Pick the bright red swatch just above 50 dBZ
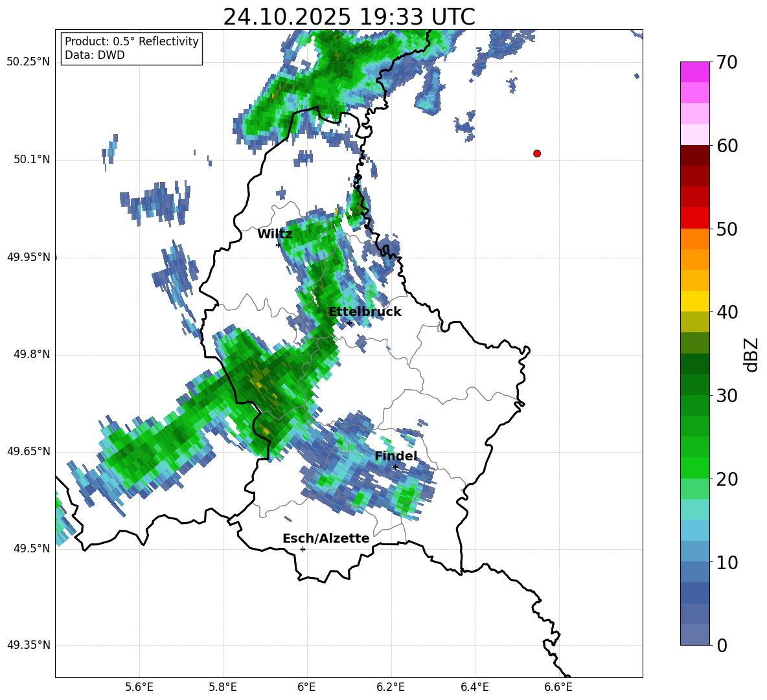The width and height of the screenshot is (767, 700). tap(694, 218)
